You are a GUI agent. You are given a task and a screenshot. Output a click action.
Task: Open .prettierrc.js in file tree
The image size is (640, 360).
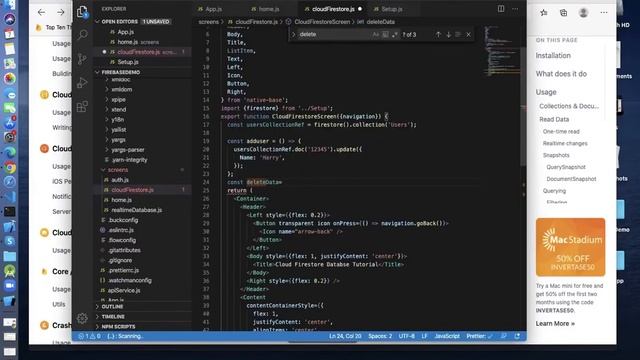tap(123, 270)
